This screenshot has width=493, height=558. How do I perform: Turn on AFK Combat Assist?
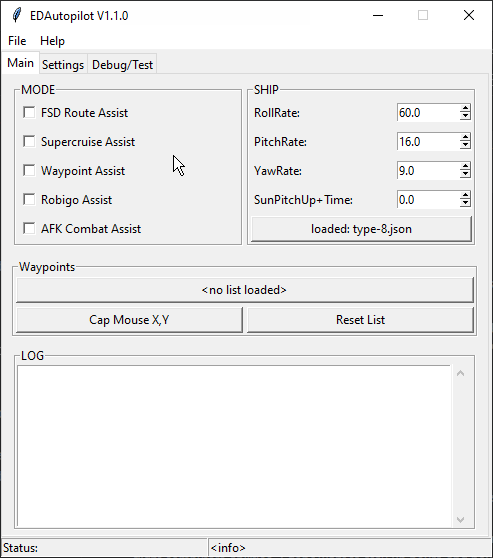click(29, 228)
